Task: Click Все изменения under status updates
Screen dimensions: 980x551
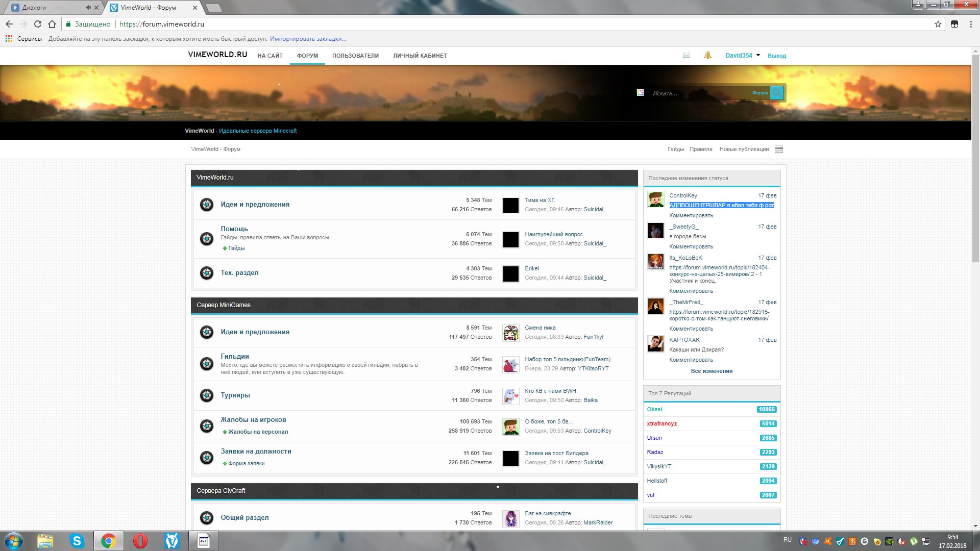Action: (712, 371)
